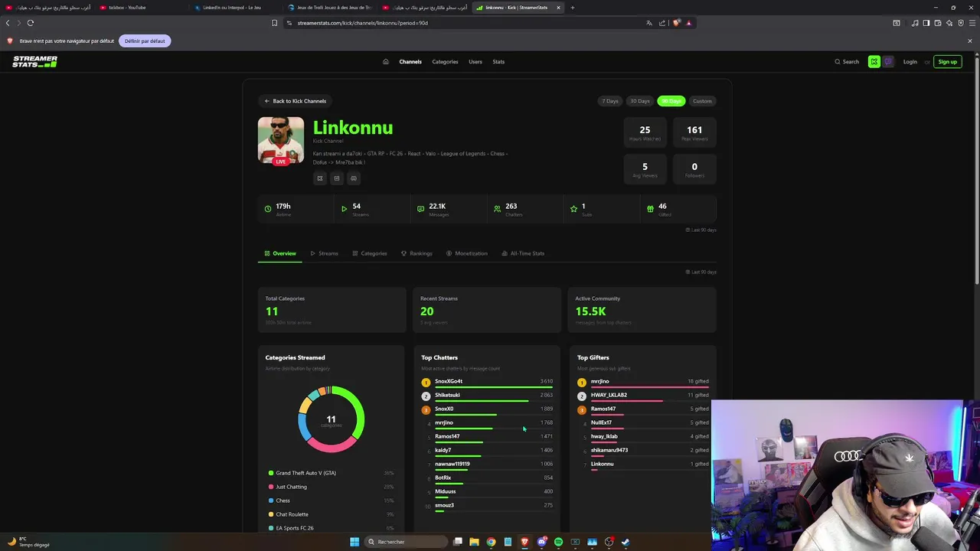Open the Brave Shields lion icon

(676, 23)
